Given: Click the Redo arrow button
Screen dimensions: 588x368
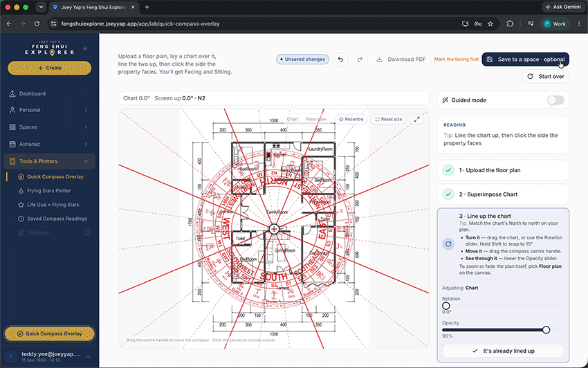Looking at the screenshot, I should tap(360, 59).
